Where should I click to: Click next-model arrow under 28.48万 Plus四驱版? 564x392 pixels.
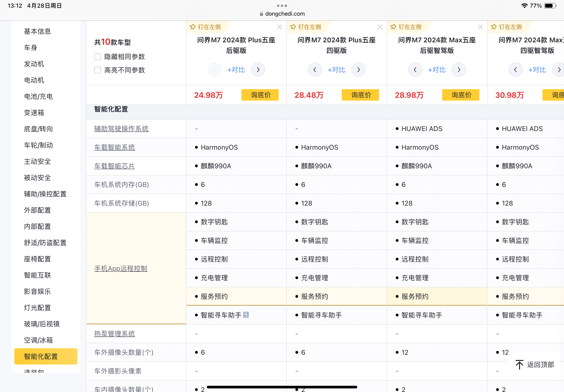coord(358,70)
